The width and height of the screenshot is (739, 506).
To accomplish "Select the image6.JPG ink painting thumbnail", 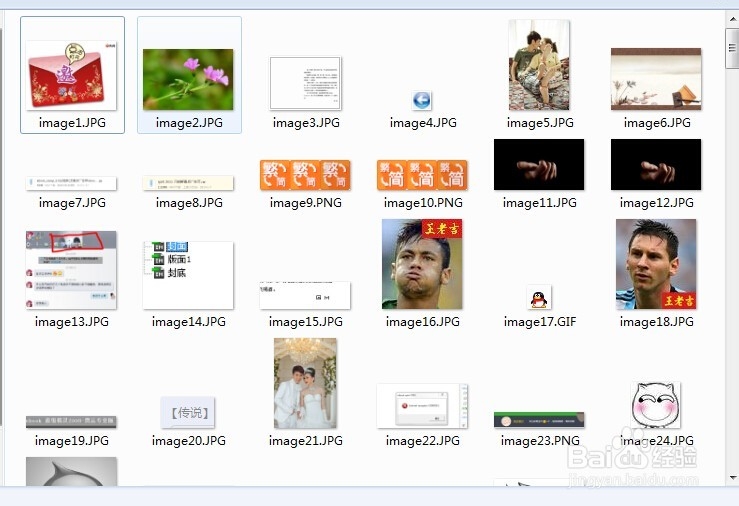I will (x=656, y=79).
